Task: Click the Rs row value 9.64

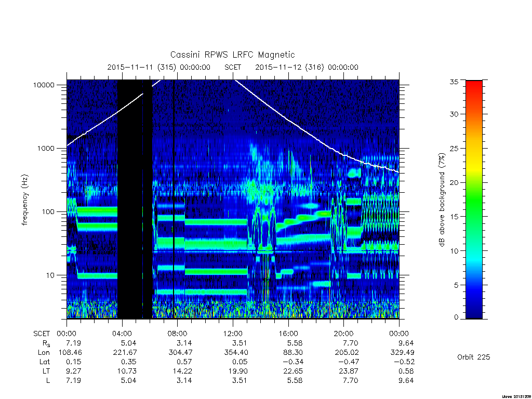Action: coord(406,343)
